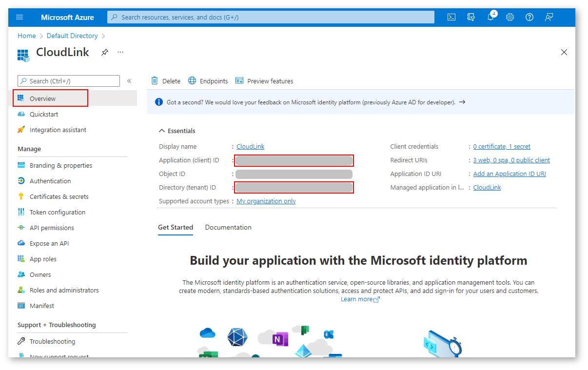Click the Learn more link
This screenshot has height=370, width=588.
pyautogui.click(x=360, y=299)
